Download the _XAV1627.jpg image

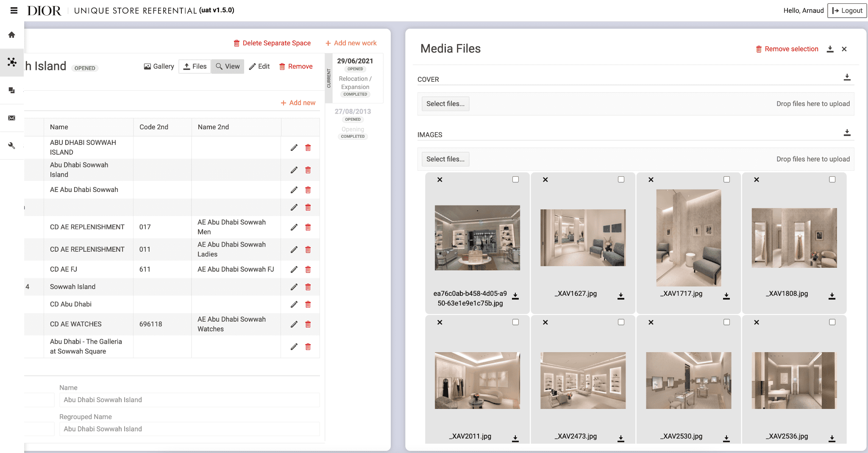pyautogui.click(x=620, y=296)
